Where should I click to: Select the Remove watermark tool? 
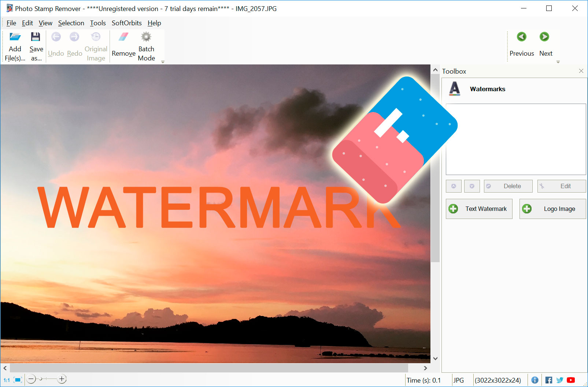pos(123,45)
